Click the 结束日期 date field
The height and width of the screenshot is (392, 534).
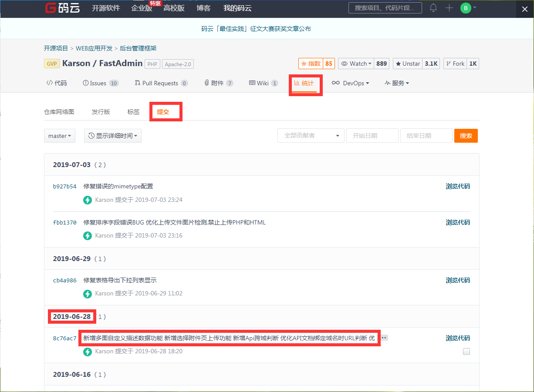pos(426,136)
